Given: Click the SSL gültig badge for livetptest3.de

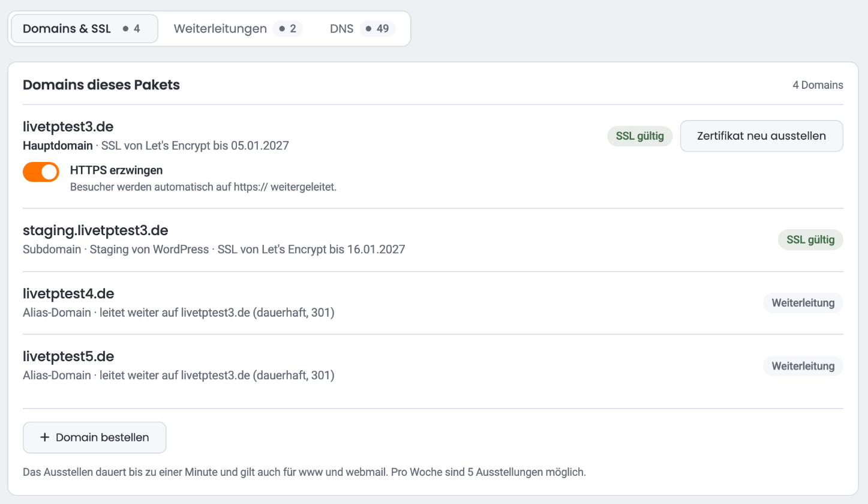Looking at the screenshot, I should 640,136.
